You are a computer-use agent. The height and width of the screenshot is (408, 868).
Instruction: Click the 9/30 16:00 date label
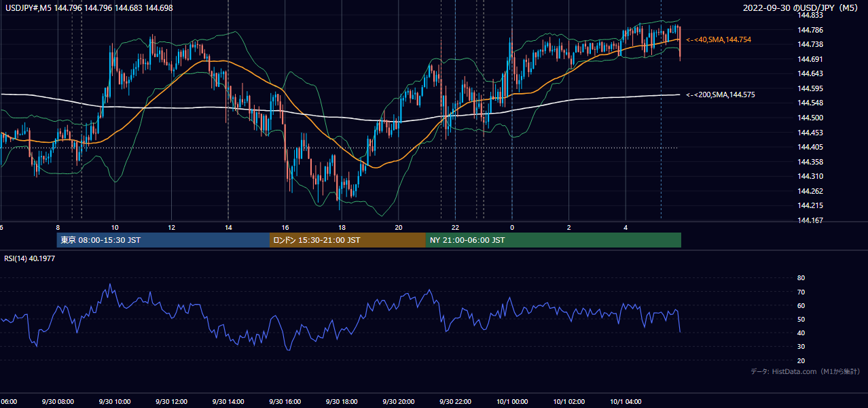pos(285,401)
